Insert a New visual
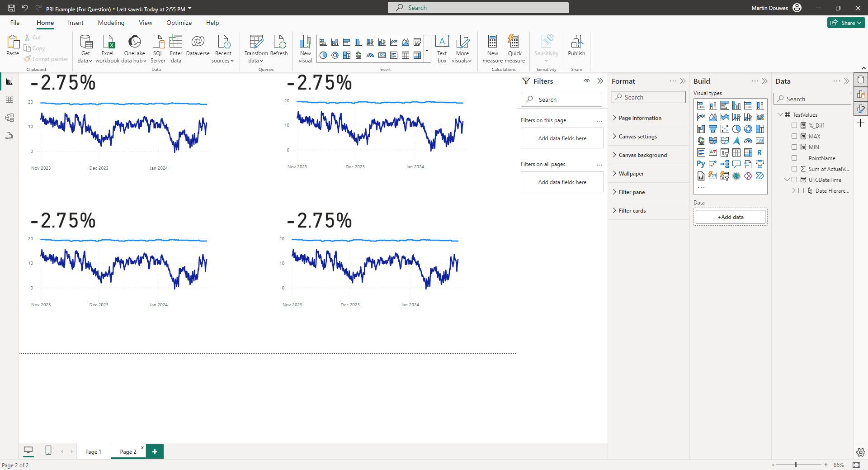The width and height of the screenshot is (868, 470). [305, 49]
